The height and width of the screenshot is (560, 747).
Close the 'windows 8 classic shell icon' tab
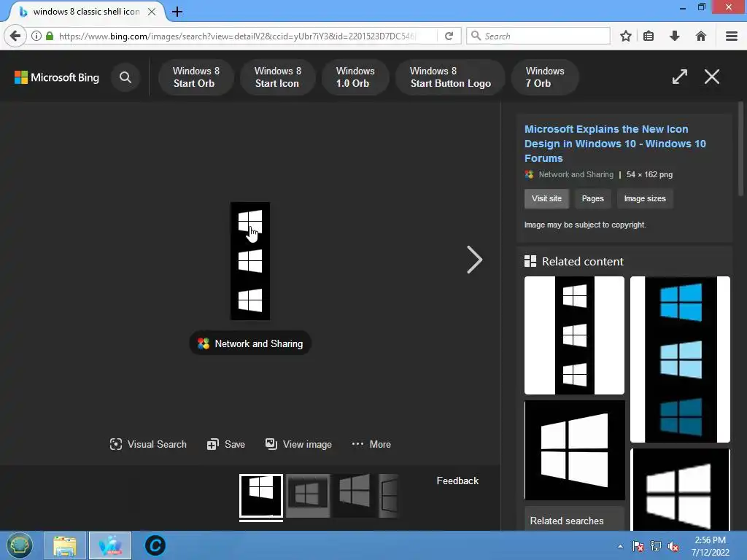[x=152, y=12]
